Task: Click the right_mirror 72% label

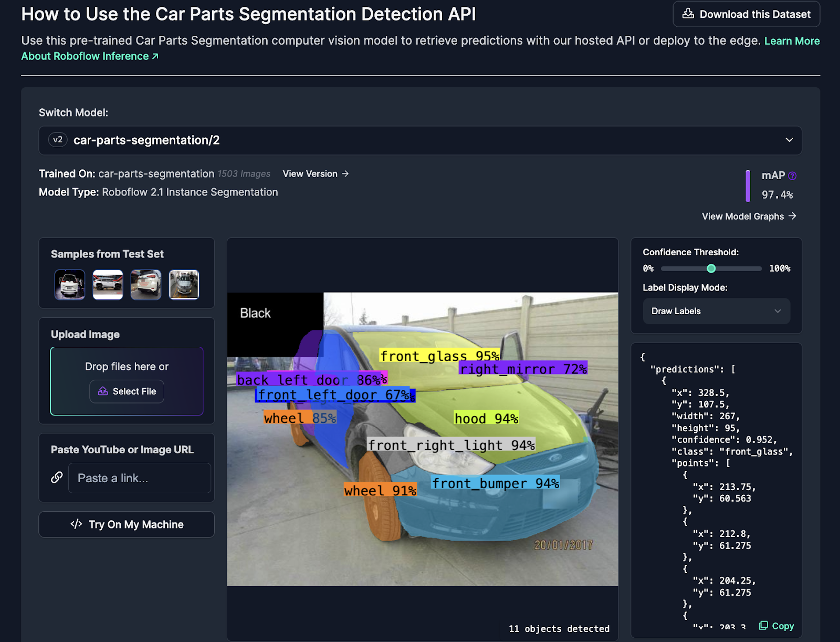Action: 523,369
